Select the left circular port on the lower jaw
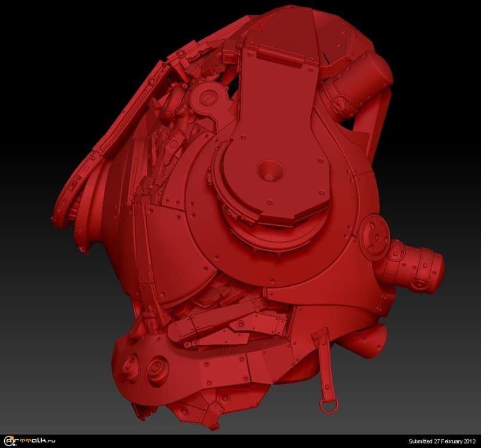This screenshot has height=448, width=481. (x=131, y=365)
